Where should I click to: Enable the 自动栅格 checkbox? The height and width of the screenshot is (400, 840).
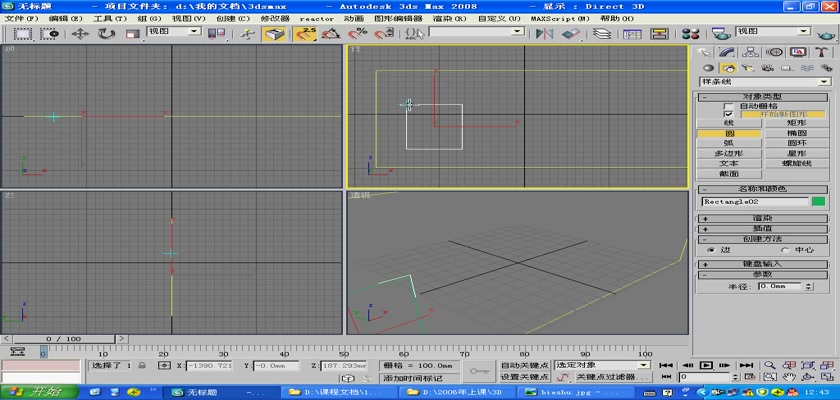click(728, 106)
